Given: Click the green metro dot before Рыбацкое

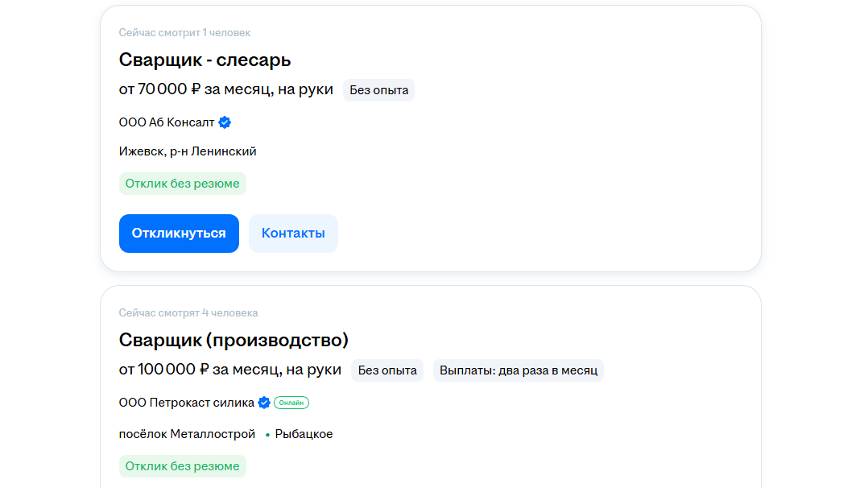Looking at the screenshot, I should coord(267,435).
